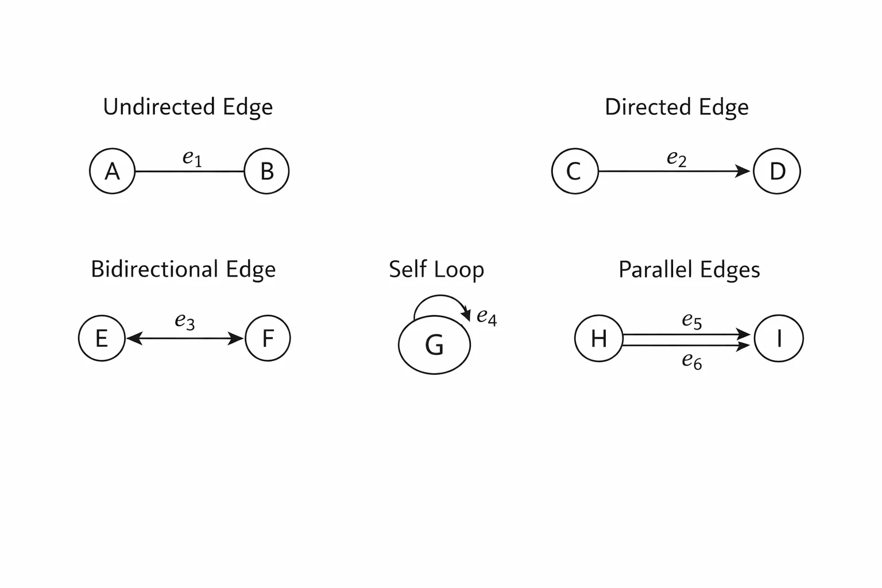This screenshot has height=588, width=882.
Task: Click the Directed Edge heading
Action: click(676, 107)
